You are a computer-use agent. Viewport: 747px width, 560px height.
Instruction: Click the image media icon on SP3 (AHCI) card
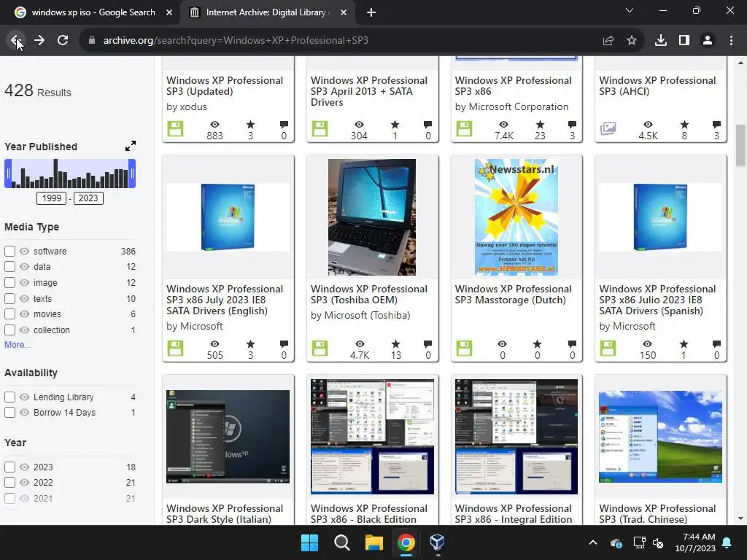(608, 128)
